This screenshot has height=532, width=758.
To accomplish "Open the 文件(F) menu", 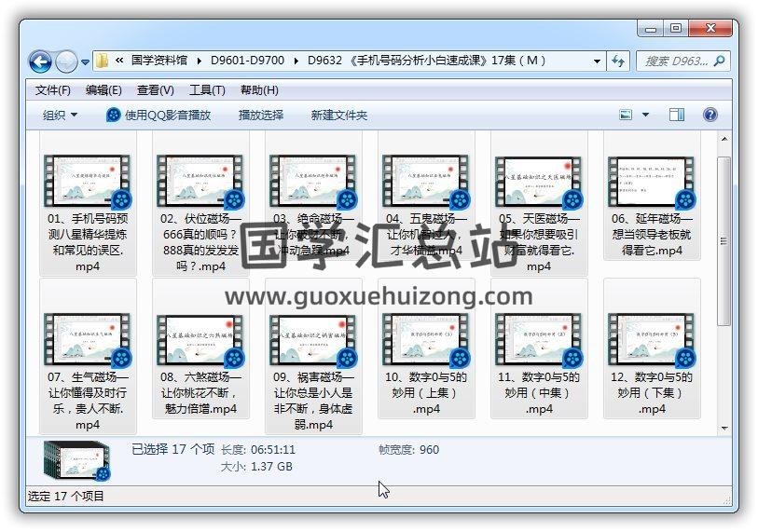I will pyautogui.click(x=53, y=89).
